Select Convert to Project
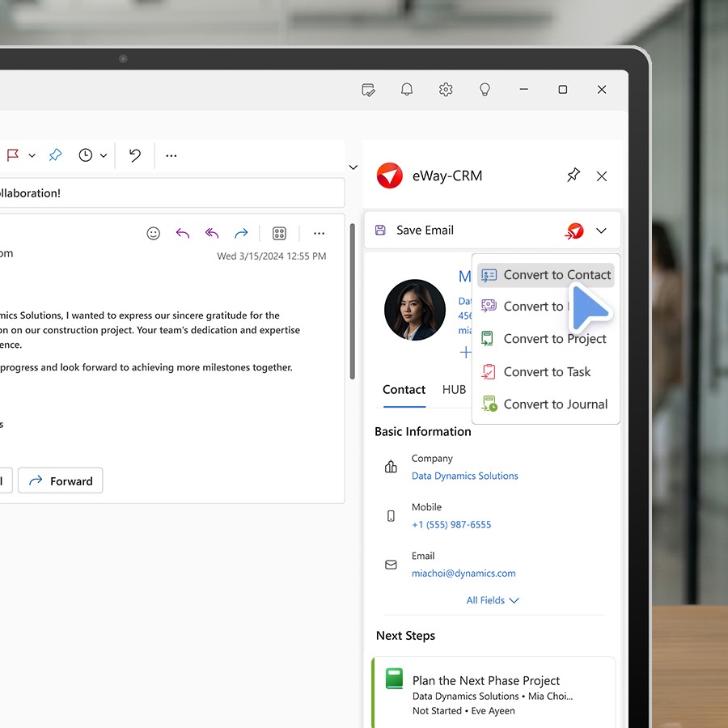Image resolution: width=728 pixels, height=728 pixels. point(545,339)
